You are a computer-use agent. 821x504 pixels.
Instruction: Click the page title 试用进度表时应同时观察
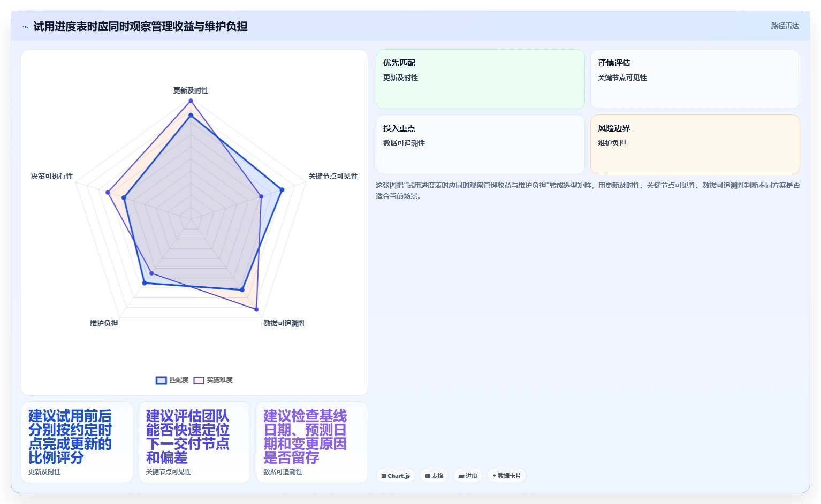pyautogui.click(x=140, y=26)
